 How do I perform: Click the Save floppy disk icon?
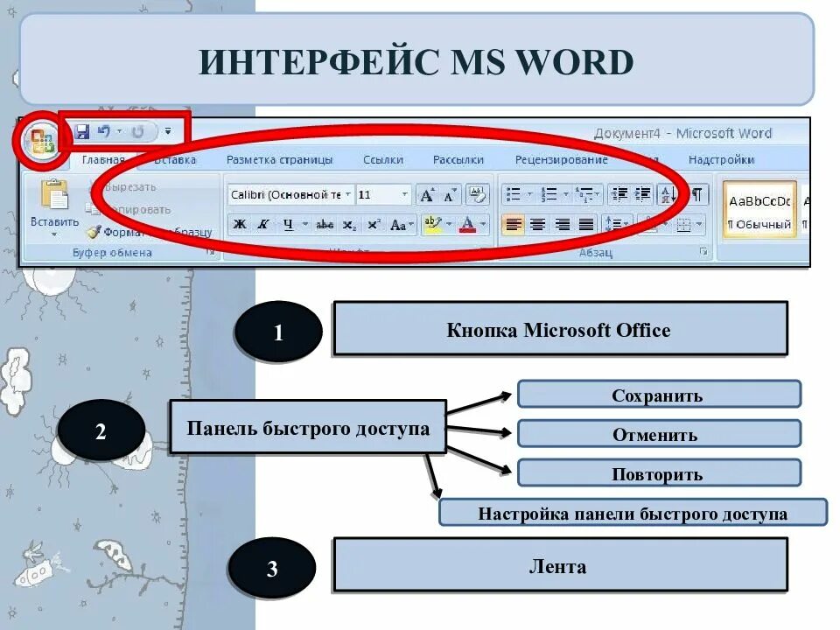[x=81, y=131]
